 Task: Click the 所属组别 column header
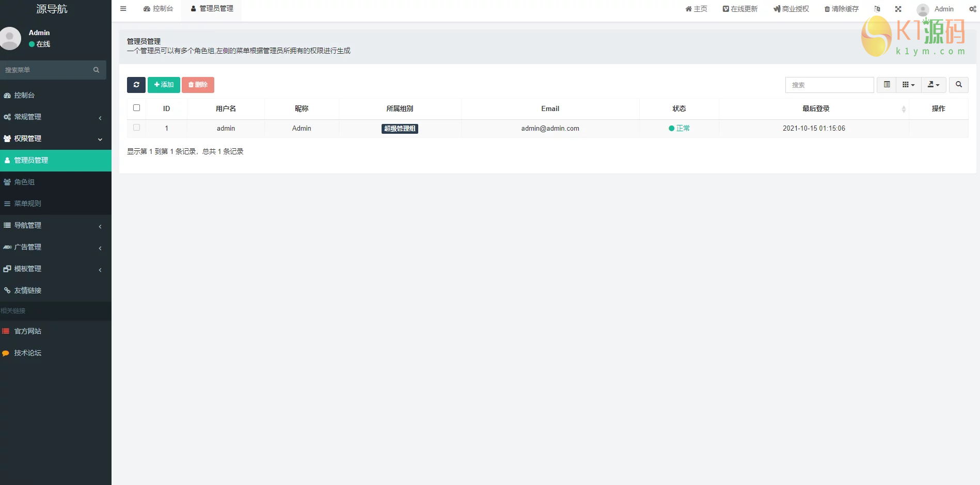coord(400,108)
